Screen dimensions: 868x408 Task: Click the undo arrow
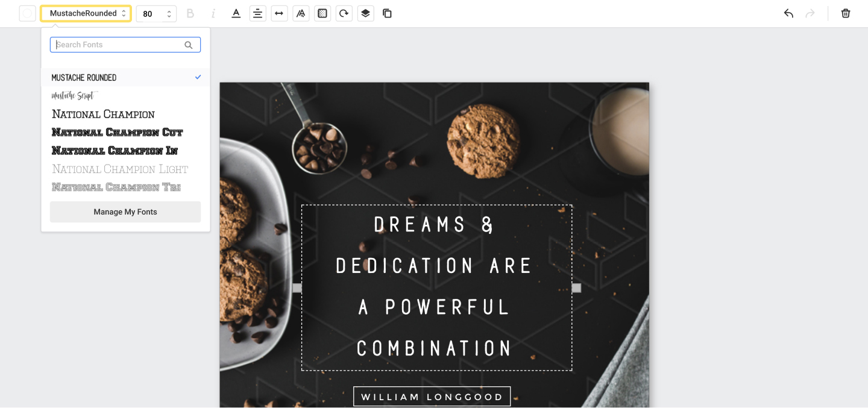788,13
